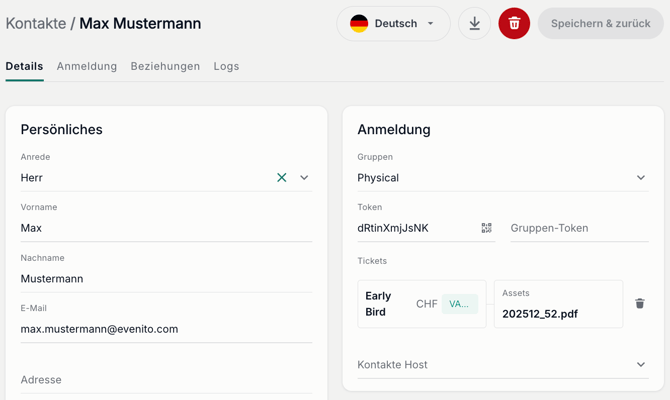Image resolution: width=670 pixels, height=400 pixels.
Task: Focus the Gruppen-Token input field
Action: tap(579, 228)
